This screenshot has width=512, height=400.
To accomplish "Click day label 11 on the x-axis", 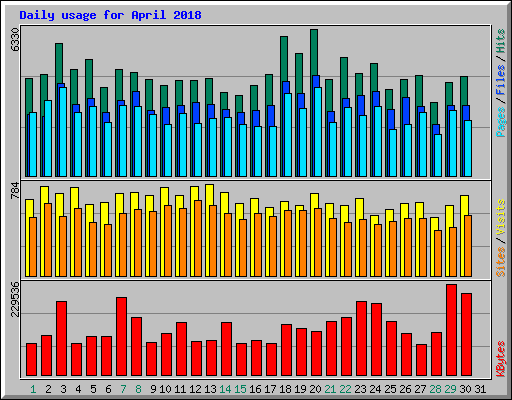I will [180, 389].
